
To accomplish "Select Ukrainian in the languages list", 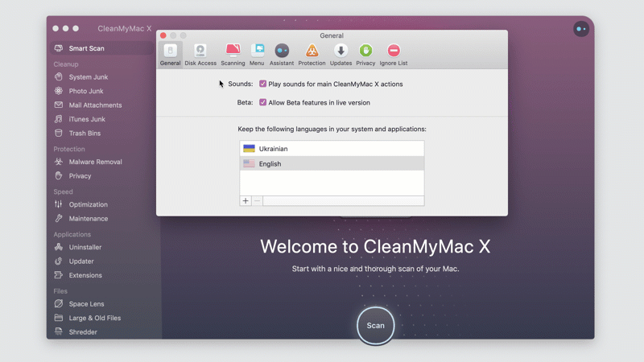I will tap(332, 149).
